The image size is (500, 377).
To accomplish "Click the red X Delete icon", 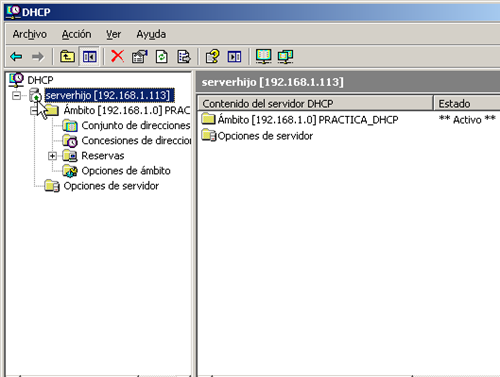I will tap(117, 56).
